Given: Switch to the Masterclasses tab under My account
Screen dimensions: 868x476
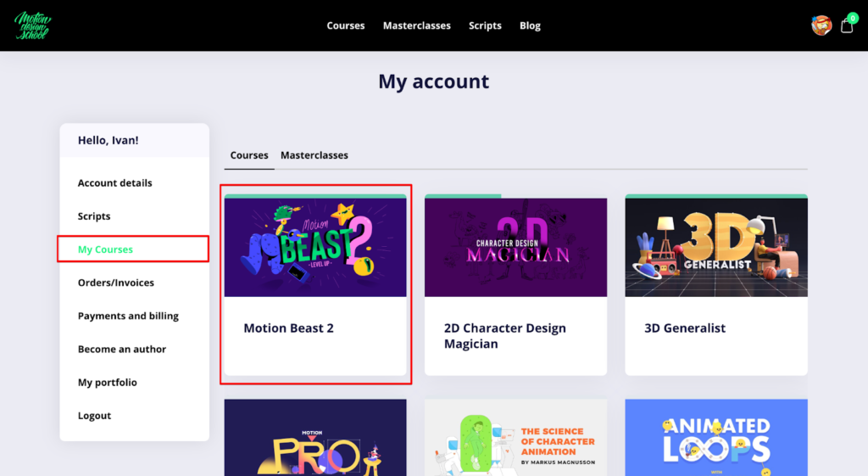Looking at the screenshot, I should coord(314,155).
